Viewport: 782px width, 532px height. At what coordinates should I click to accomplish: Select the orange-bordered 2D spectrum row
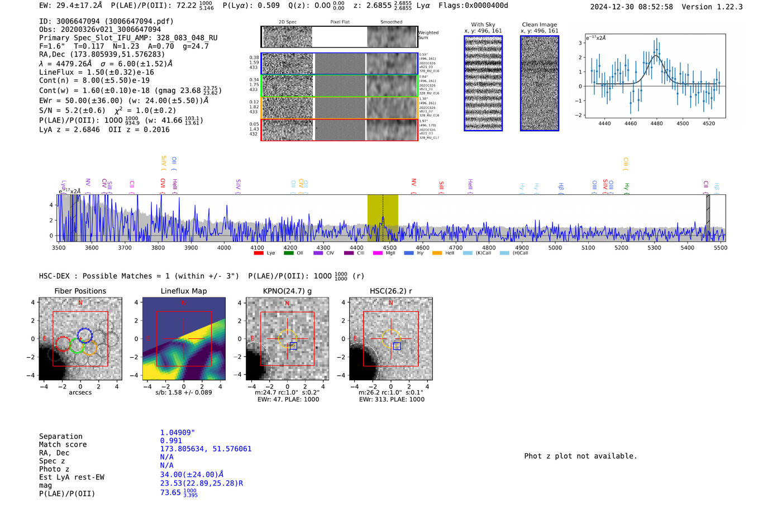click(x=340, y=108)
